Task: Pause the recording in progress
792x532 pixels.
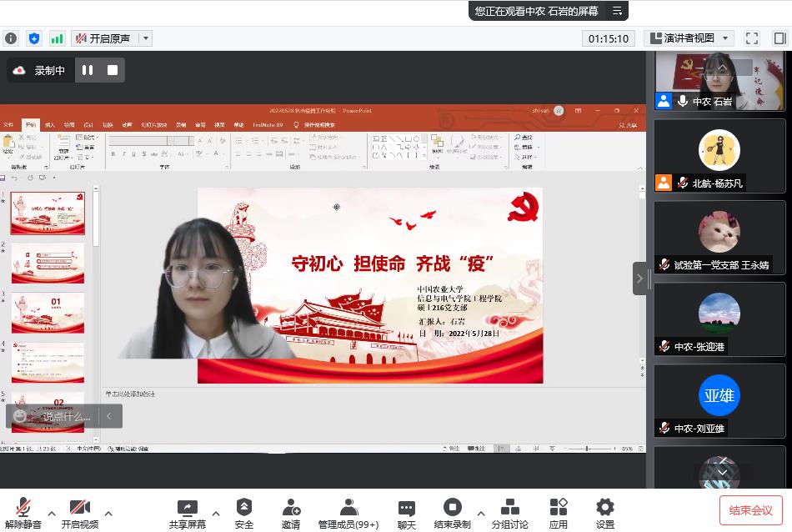Action: 88,70
